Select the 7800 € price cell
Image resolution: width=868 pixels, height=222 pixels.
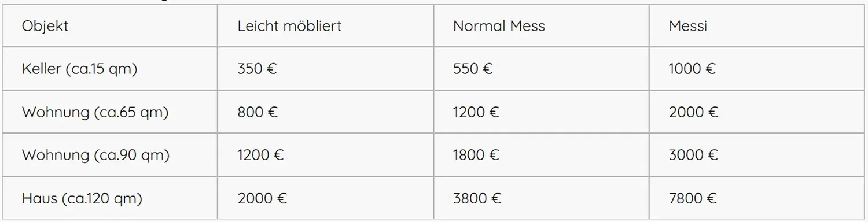click(x=758, y=198)
